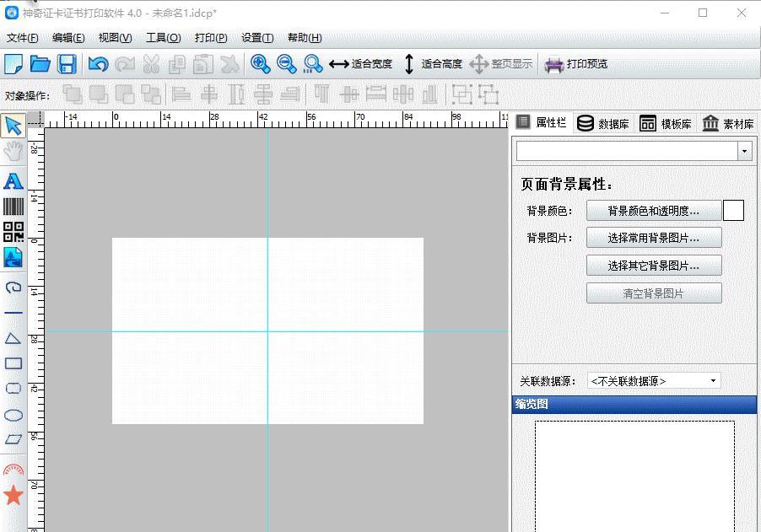Viewport: 761px width, 532px height.
Task: Select the image insert tool
Action: tap(13, 257)
